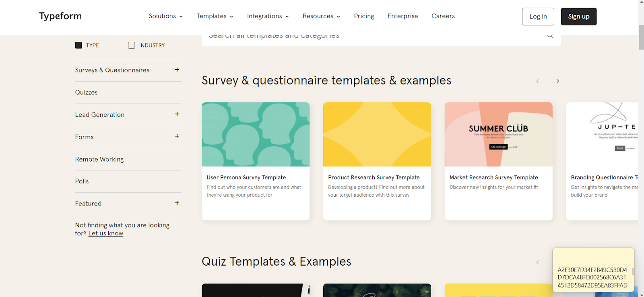This screenshot has height=297, width=644.
Task: Toggle the INDUSTRY filter checkbox
Action: click(132, 45)
